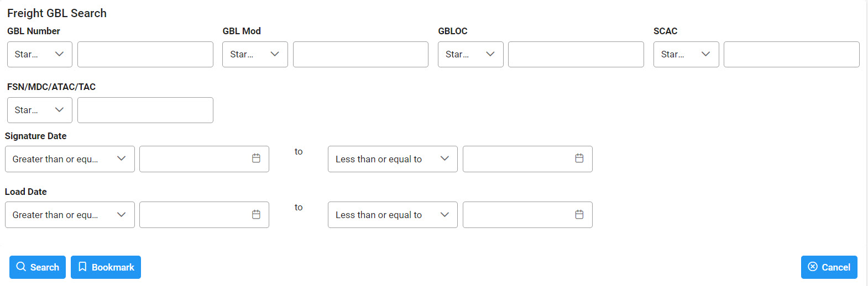
Task: Open Load Date 'Less than or equal to' dropdown
Action: click(x=393, y=215)
